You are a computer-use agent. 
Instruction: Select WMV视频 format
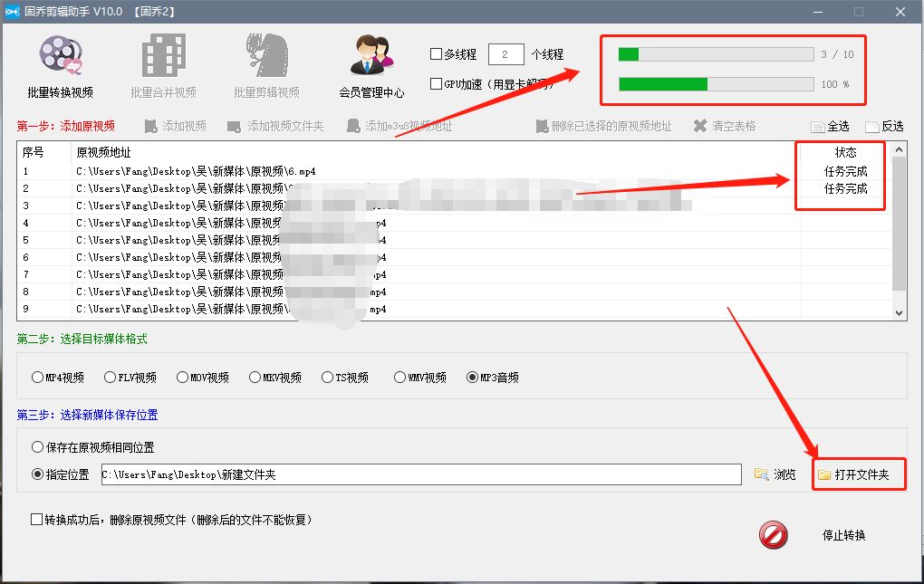coord(420,378)
